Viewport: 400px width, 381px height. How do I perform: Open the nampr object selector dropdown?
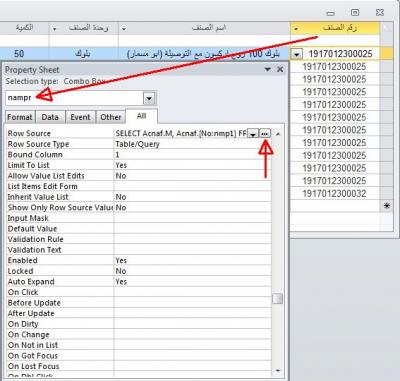click(149, 98)
